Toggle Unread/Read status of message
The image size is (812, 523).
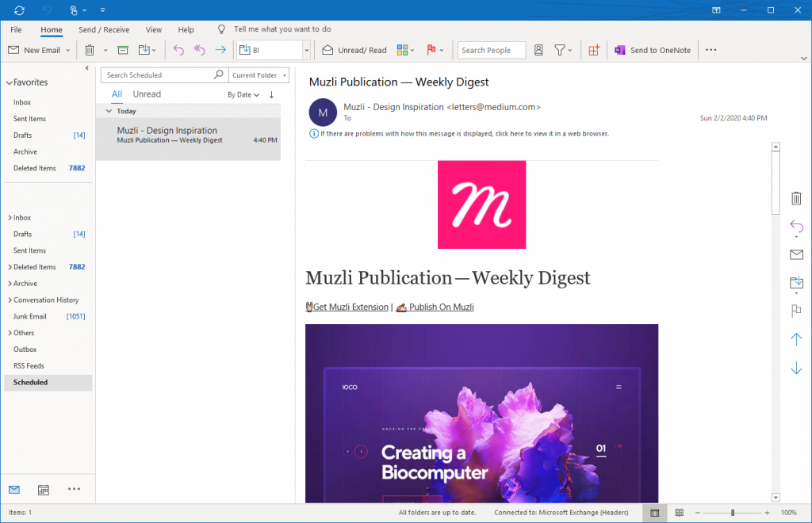point(354,50)
